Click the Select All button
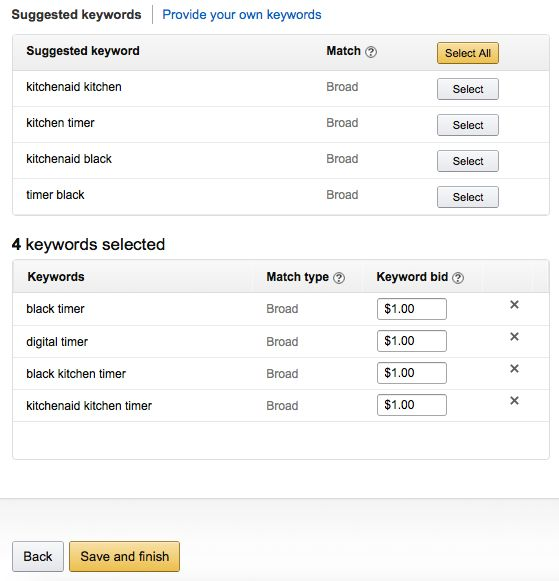This screenshot has width=559, height=581. pos(468,53)
